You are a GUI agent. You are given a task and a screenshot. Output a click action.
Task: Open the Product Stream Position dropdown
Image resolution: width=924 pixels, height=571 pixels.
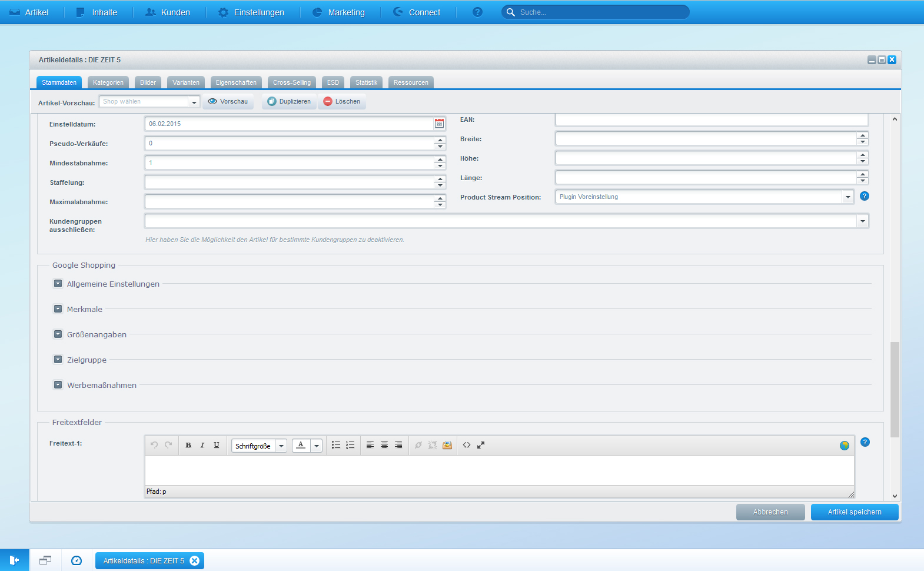(847, 197)
